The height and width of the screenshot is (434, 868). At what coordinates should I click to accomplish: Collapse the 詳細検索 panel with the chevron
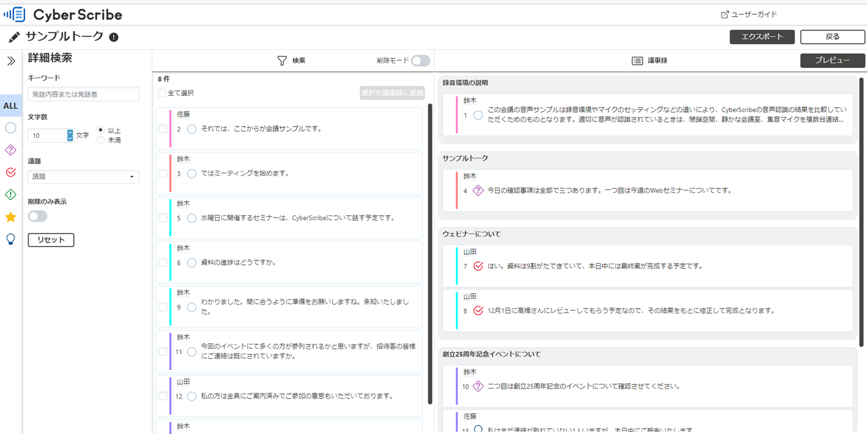10,59
